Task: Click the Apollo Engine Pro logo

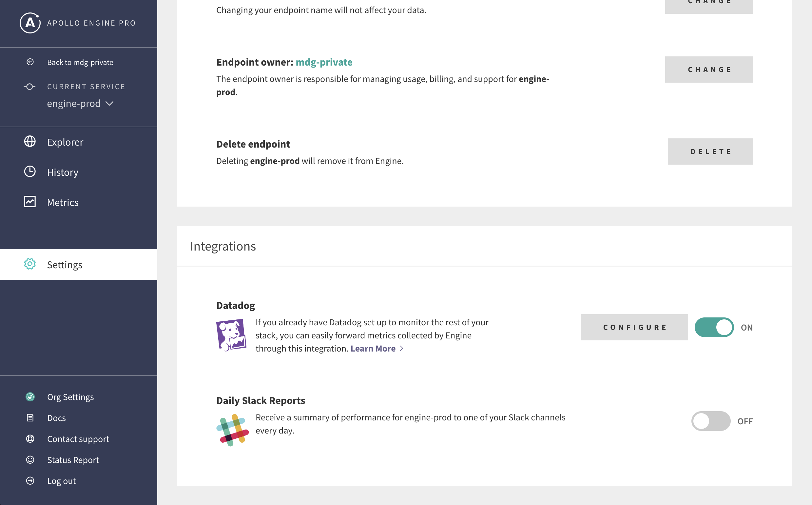Action: coord(30,23)
